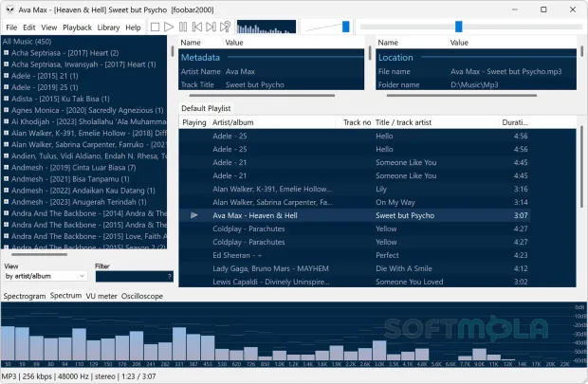Open the File menu
The height and width of the screenshot is (384, 588).
tap(11, 27)
